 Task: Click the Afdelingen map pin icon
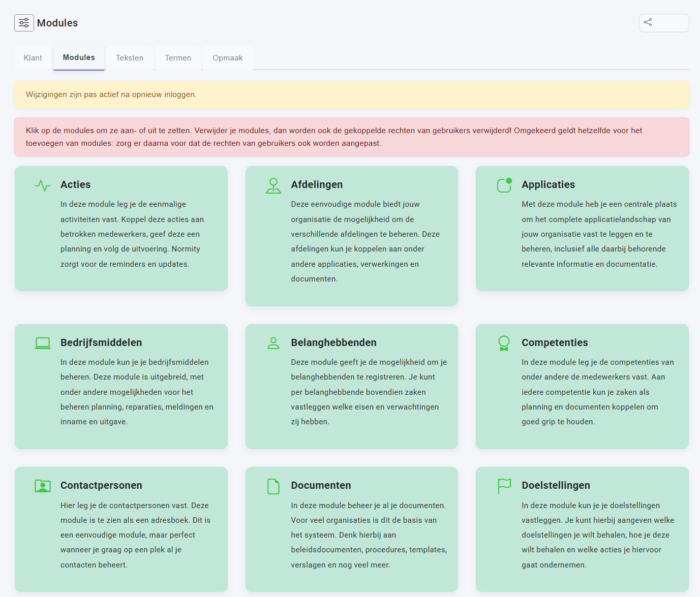[273, 185]
